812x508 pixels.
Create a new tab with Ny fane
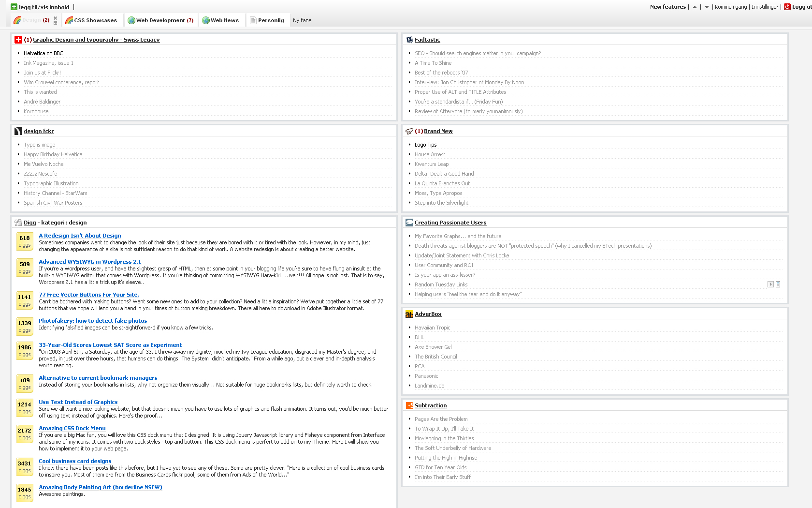302,20
